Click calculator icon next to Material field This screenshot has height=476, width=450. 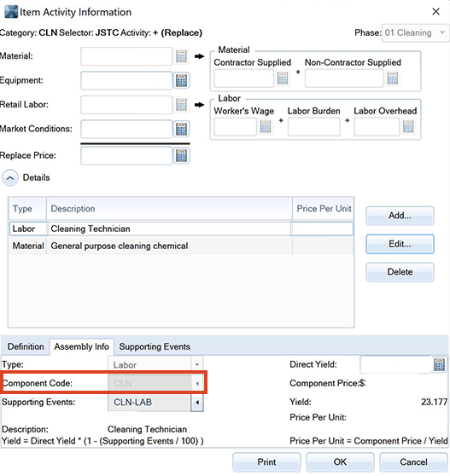[181, 56]
